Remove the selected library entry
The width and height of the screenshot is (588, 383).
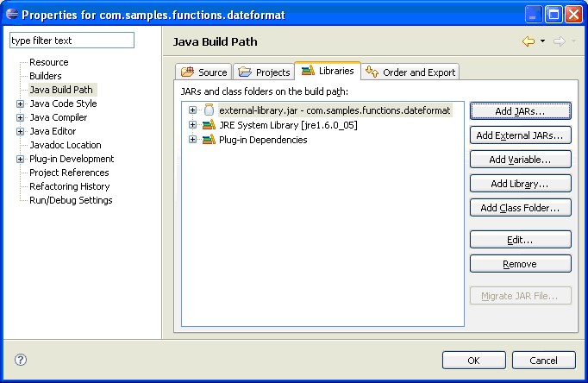coord(520,264)
